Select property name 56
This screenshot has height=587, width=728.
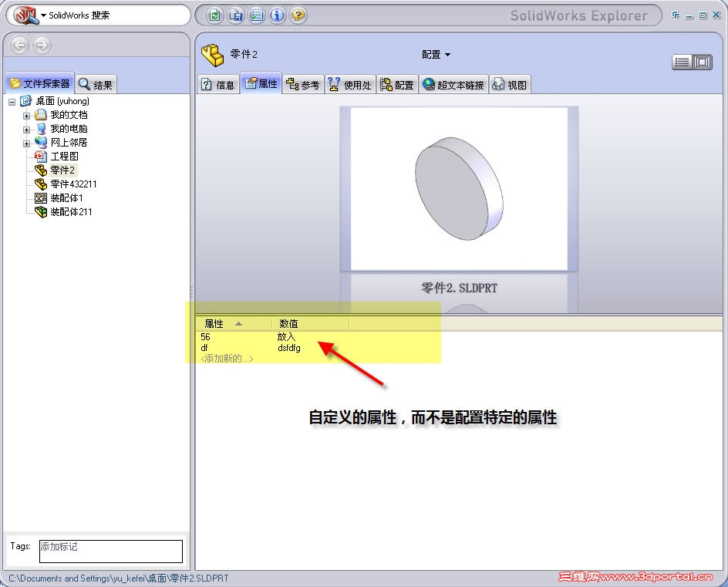(205, 336)
